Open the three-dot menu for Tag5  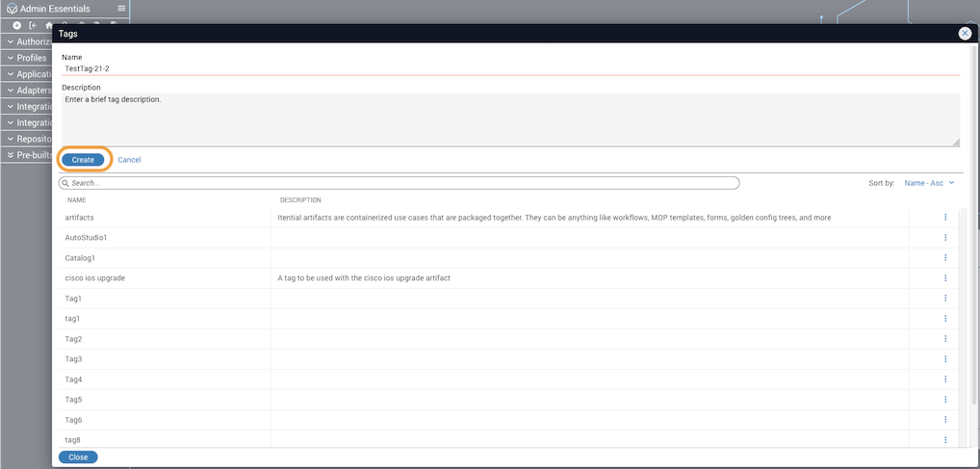(x=945, y=399)
